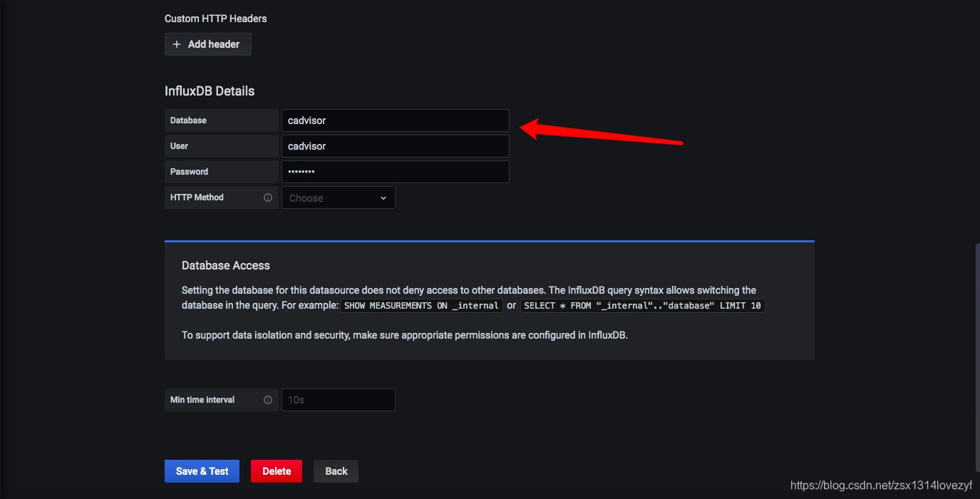Click the Min time interval field
The width and height of the screenshot is (980, 499).
339,400
